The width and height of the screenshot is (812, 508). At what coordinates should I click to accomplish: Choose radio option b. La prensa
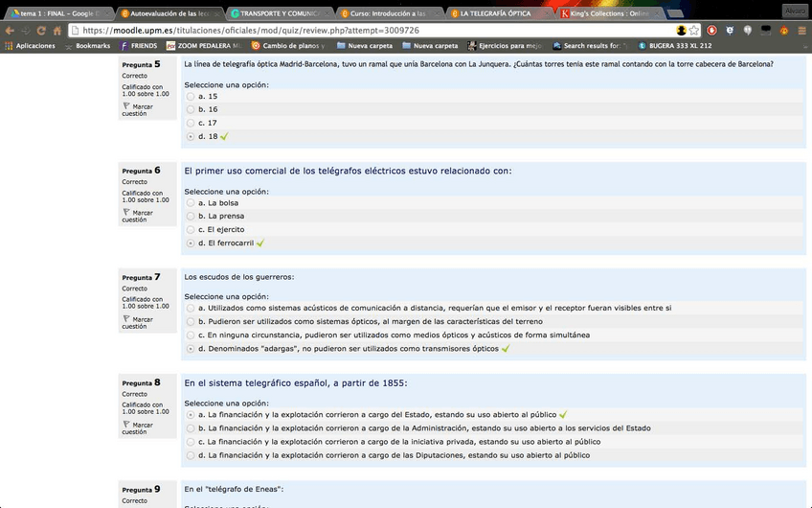tap(191, 217)
